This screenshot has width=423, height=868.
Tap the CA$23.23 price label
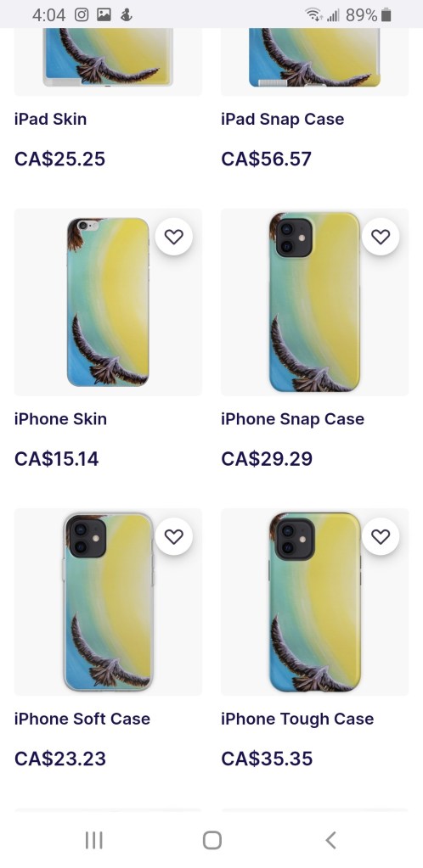pyautogui.click(x=59, y=759)
